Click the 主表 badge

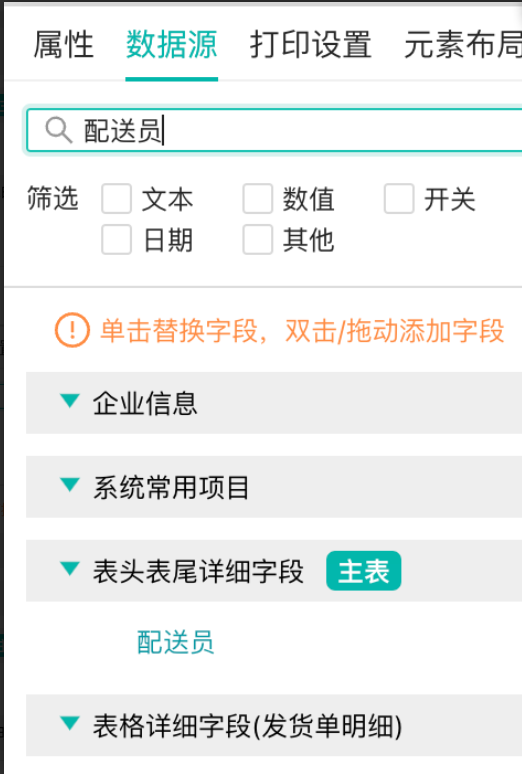pyautogui.click(x=363, y=571)
